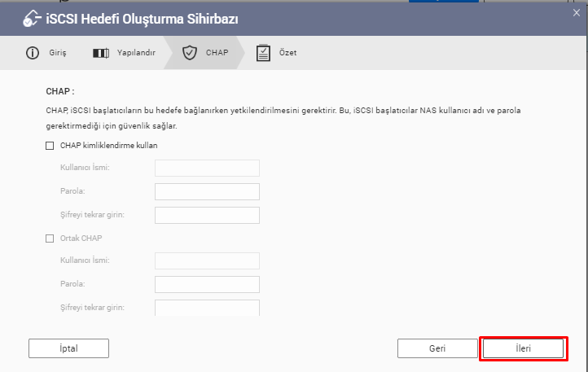Image resolution: width=588 pixels, height=372 pixels.
Task: Go to the Özet step
Action: pos(287,52)
